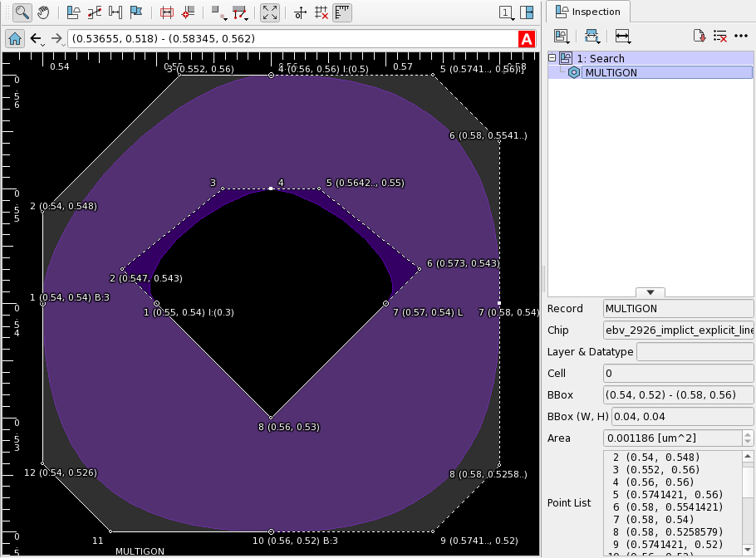This screenshot has height=558, width=756.
Task: Toggle the ruler display button
Action: tap(342, 12)
